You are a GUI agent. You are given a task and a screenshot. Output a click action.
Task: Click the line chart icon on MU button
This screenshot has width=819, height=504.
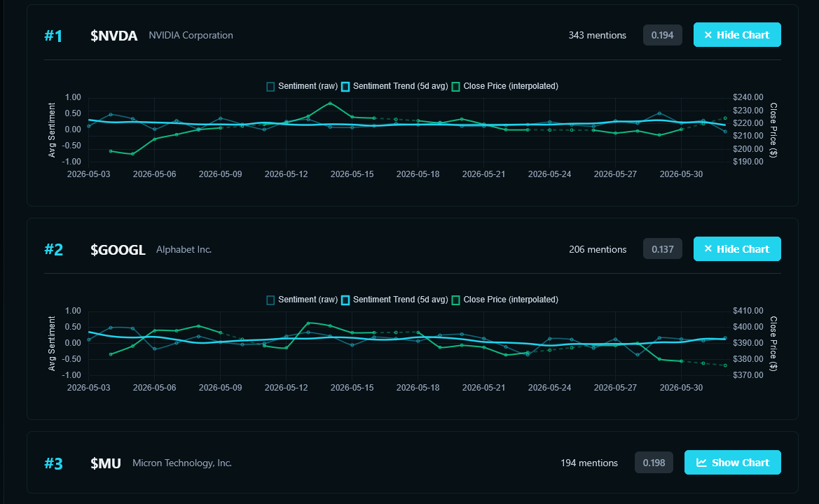point(701,463)
